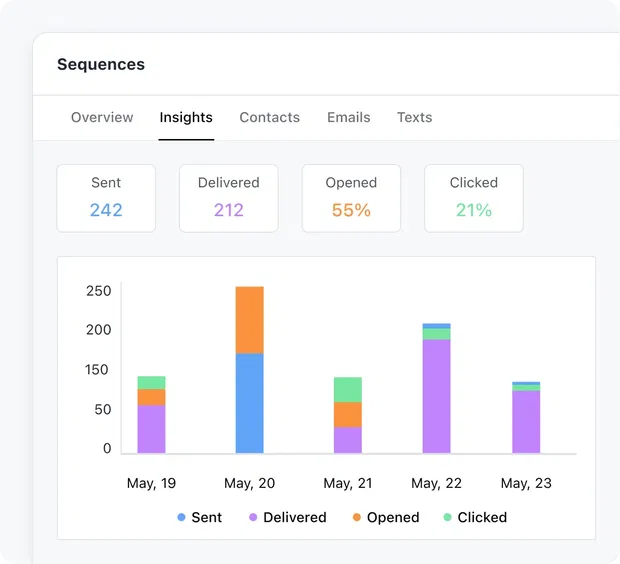
Task: Click the orange Opened segment on May 20
Action: tap(250, 320)
